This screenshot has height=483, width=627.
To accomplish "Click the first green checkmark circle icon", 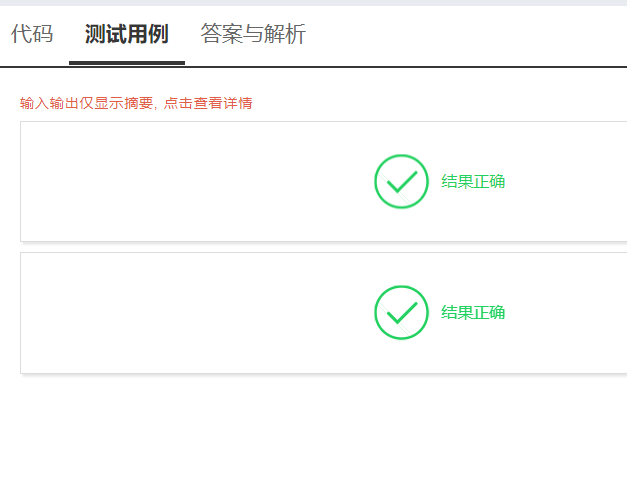I will point(401,181).
